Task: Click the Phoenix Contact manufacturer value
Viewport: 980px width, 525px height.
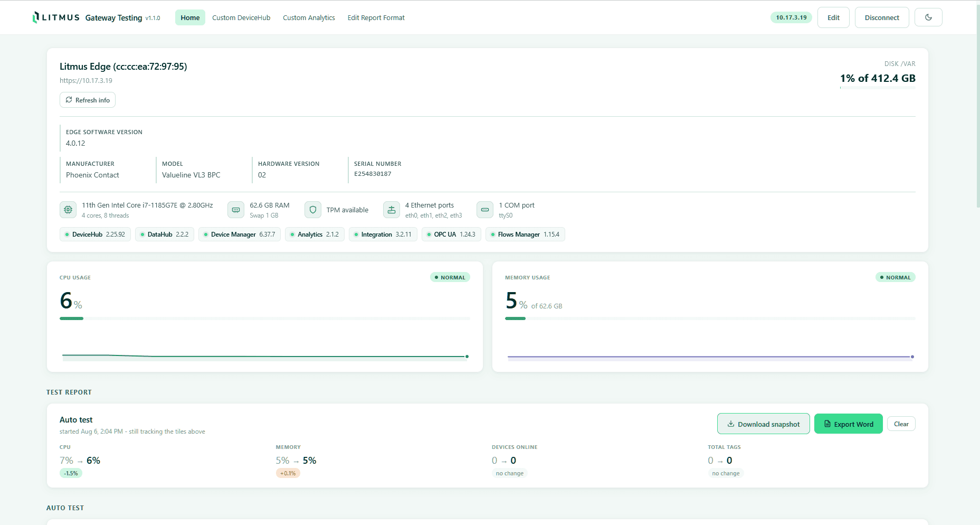Action: [x=92, y=175]
